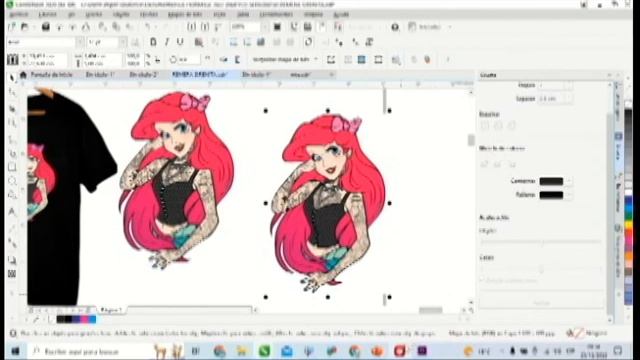Click the page 1 tab at the bottom
Image resolution: width=640 pixels, height=360 pixels.
click(111, 310)
